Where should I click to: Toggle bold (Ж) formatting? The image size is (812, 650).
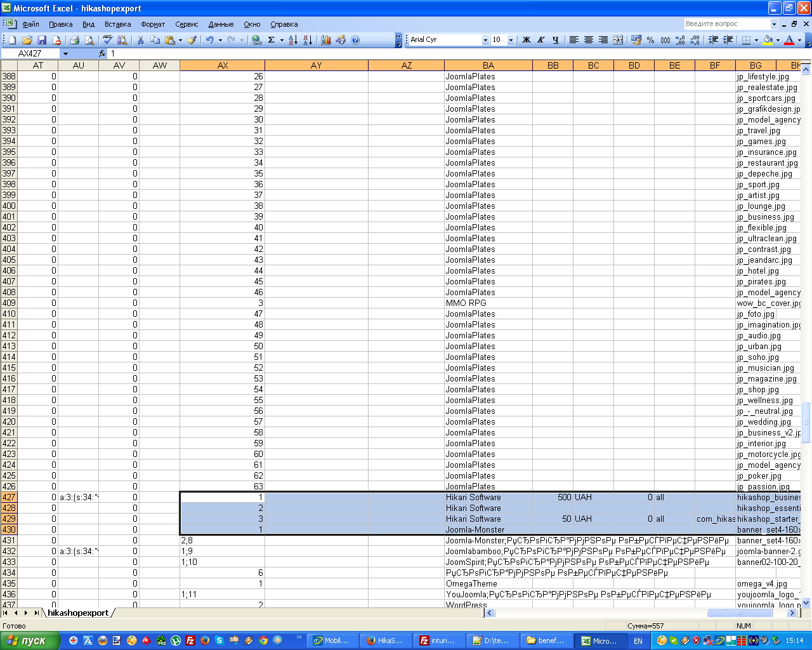526,40
